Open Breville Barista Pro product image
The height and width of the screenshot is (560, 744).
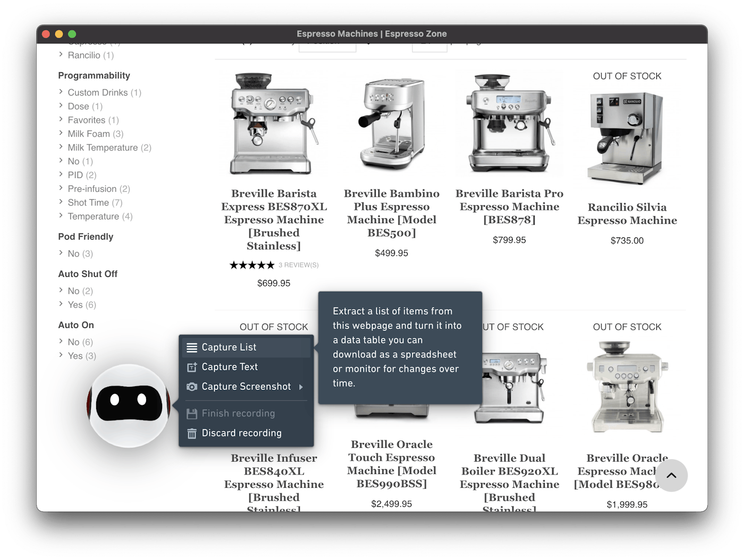[509, 123]
